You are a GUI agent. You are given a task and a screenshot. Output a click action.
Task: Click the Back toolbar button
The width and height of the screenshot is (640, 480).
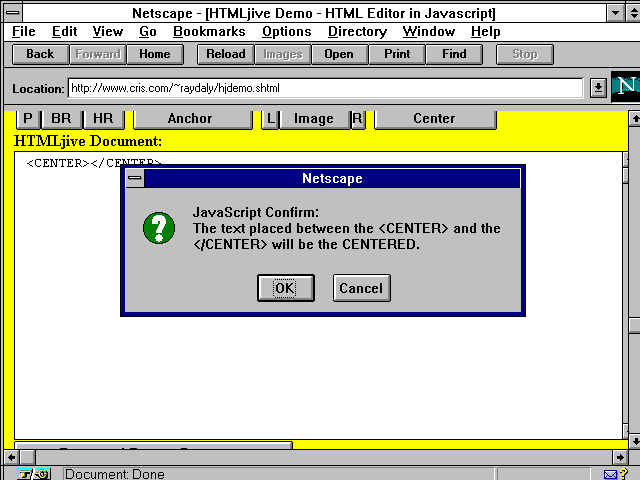pyautogui.click(x=40, y=54)
